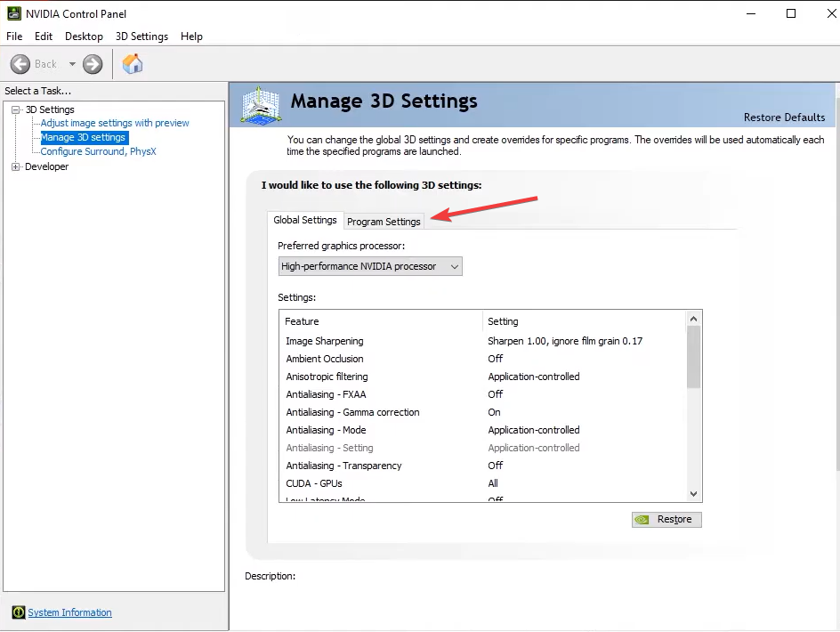Viewport: 840px width, 632px height.
Task: Open the 3D Settings menu
Action: [x=142, y=36]
